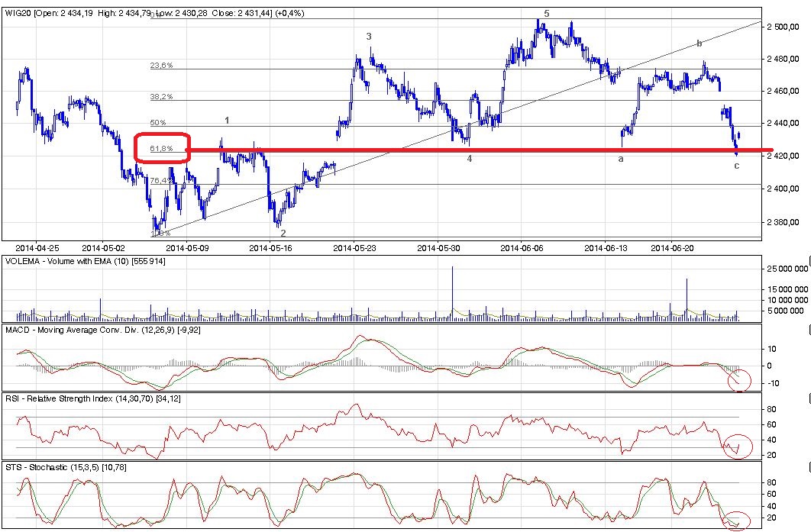Select the 15 000 000 volume axis label
Viewport: 811px width, 532px height.
[x=786, y=289]
